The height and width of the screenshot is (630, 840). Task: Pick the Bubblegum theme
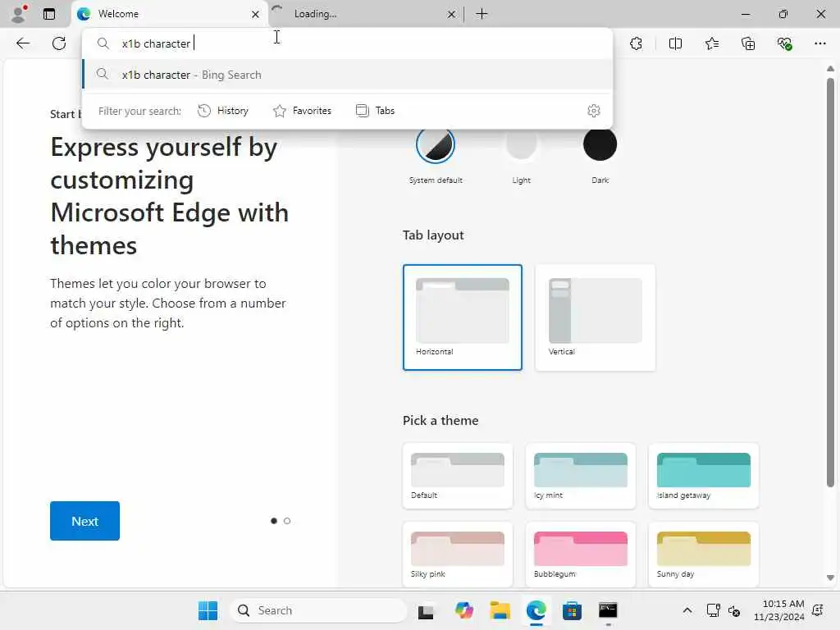(581, 555)
